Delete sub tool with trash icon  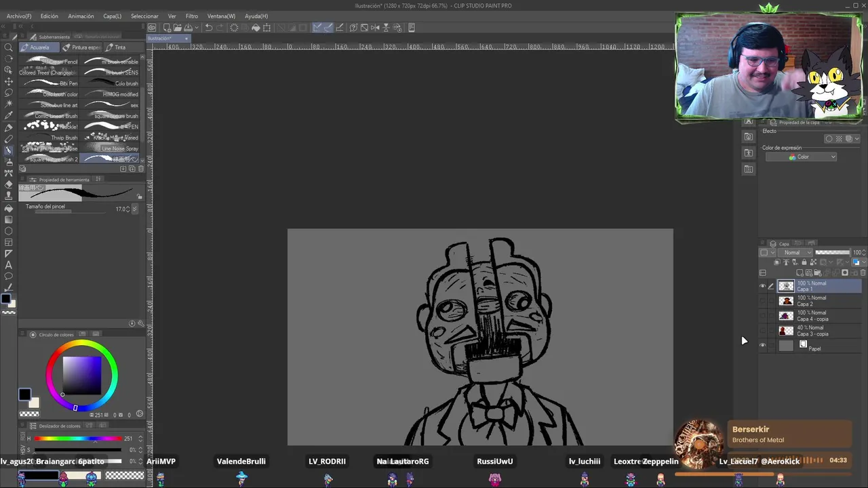(141, 169)
